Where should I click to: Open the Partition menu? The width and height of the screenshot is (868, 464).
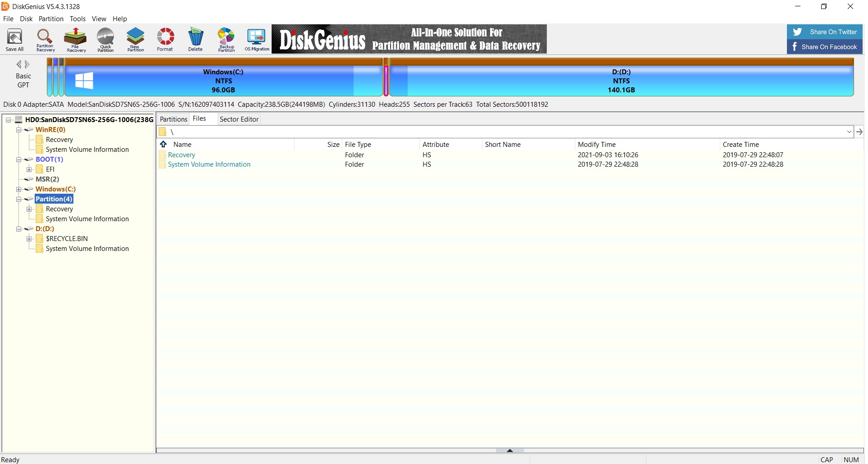[51, 19]
